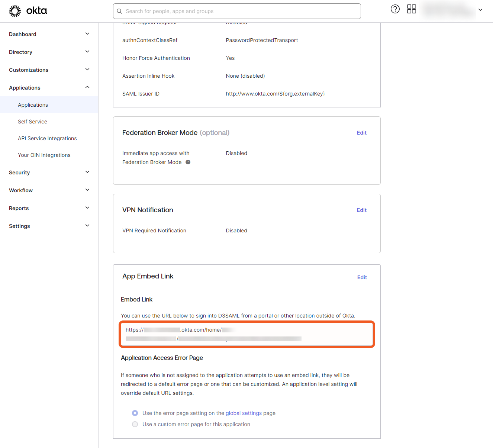Open Your OIN Integrations page
Screen dimensions: 493x448
(44, 155)
